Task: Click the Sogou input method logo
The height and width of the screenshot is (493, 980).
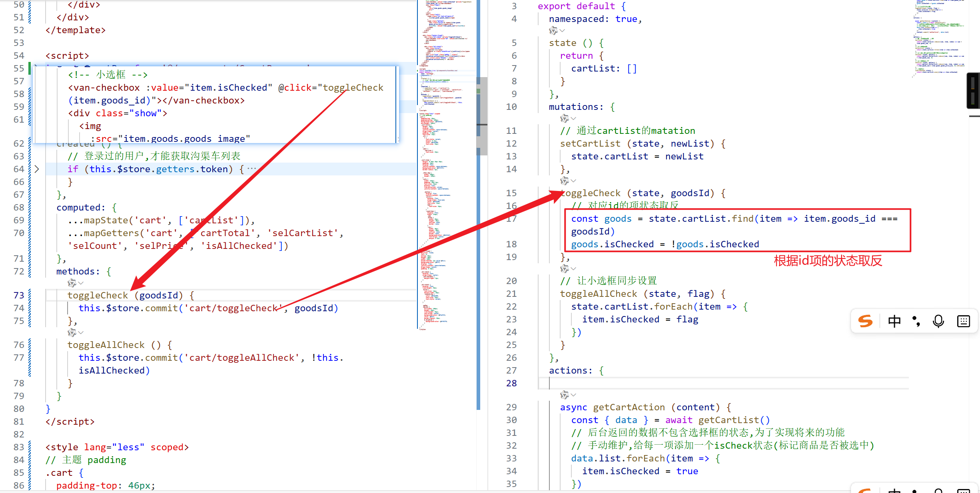Action: [865, 321]
